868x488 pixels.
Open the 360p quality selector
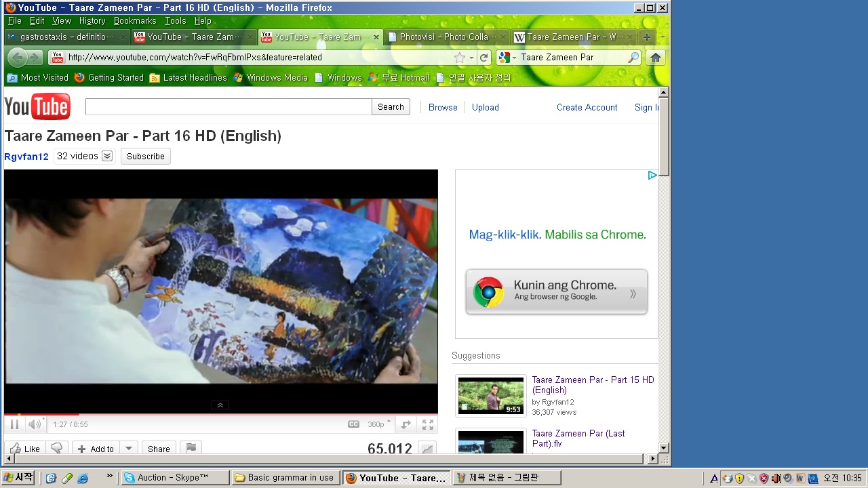point(380,424)
